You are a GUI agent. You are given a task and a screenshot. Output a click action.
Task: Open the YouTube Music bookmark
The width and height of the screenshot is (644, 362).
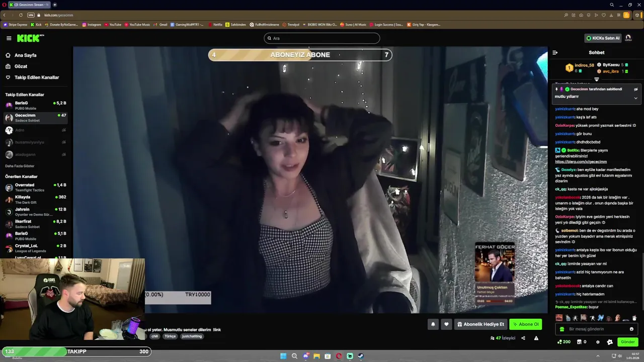(137, 25)
